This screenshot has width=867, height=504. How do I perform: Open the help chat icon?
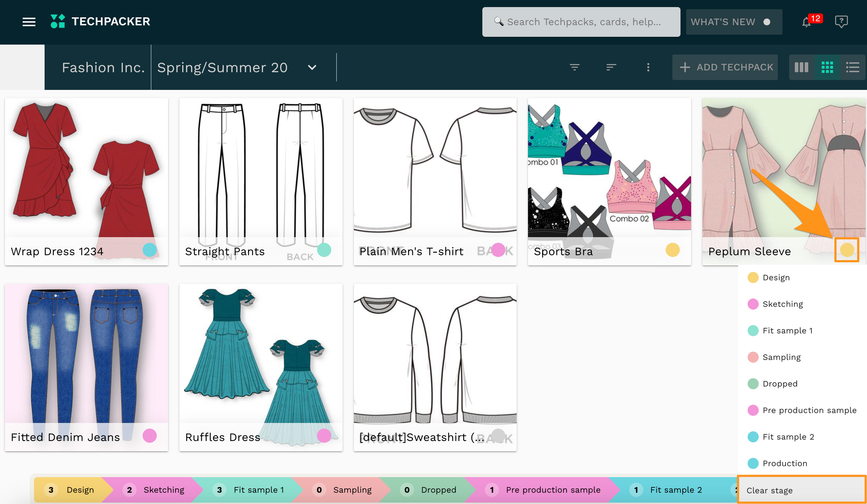coord(841,22)
